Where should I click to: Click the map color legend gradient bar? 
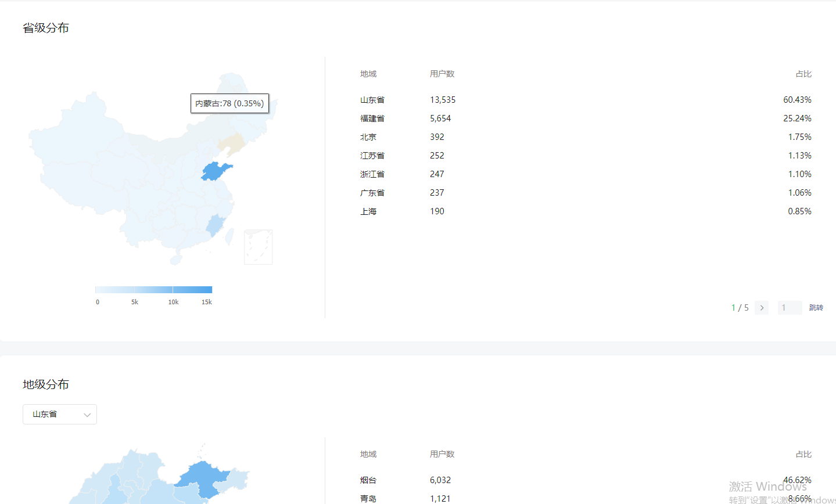(x=153, y=290)
